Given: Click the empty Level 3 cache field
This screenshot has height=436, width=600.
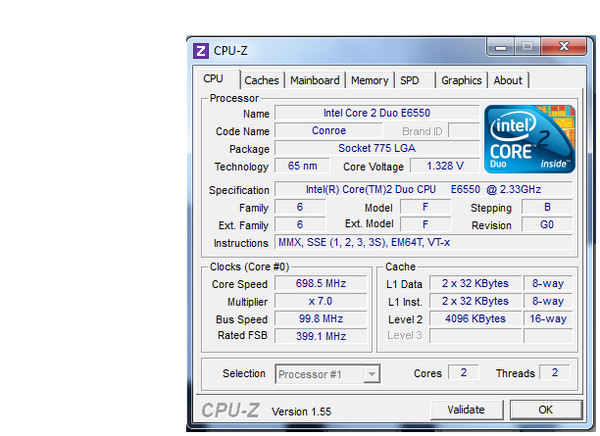Looking at the screenshot, I should [x=475, y=336].
